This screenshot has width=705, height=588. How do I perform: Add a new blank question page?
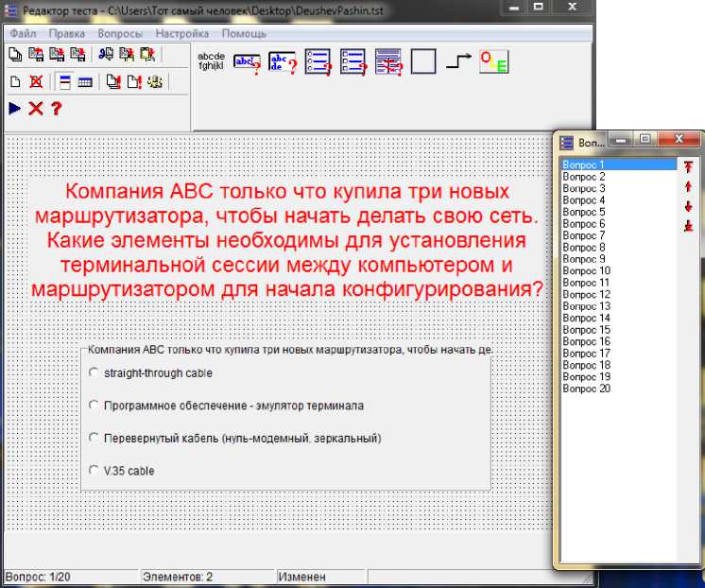coord(15,82)
